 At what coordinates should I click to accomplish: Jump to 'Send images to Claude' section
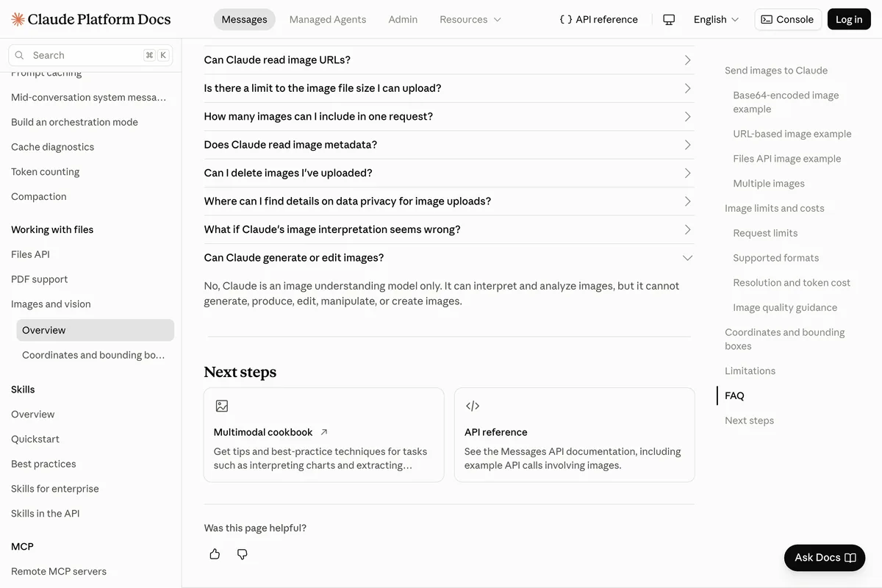click(776, 71)
